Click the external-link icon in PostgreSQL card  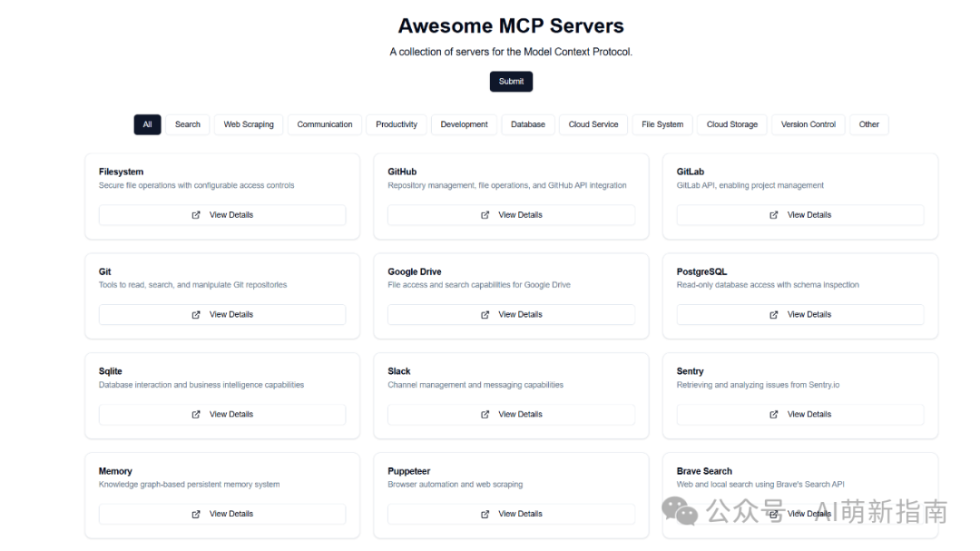pyautogui.click(x=774, y=315)
